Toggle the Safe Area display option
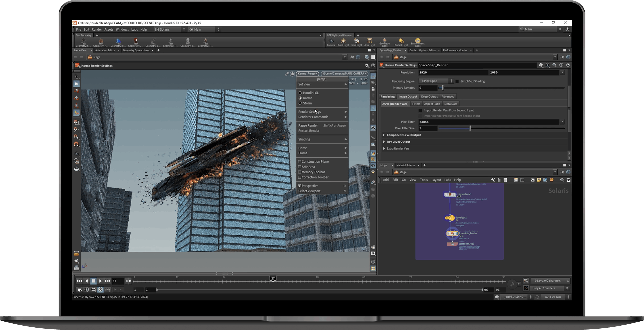 coord(300,167)
